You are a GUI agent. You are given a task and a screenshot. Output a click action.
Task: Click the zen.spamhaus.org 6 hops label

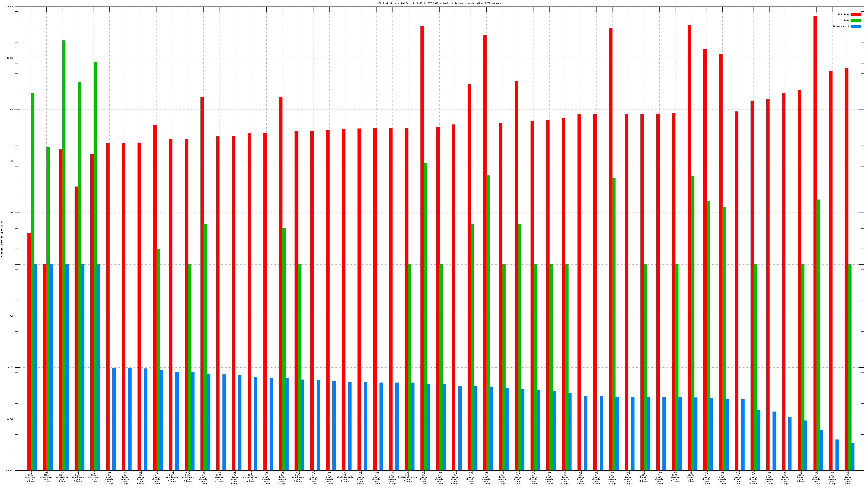coord(298,477)
